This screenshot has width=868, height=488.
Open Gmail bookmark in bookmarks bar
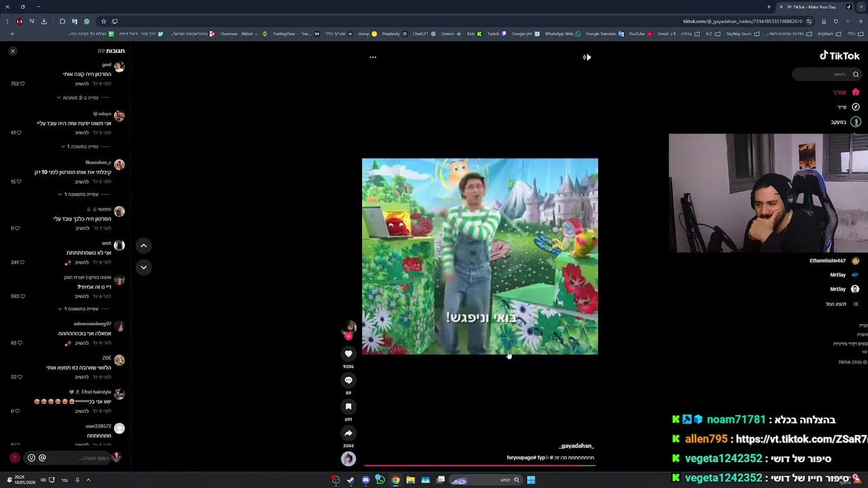tap(665, 34)
